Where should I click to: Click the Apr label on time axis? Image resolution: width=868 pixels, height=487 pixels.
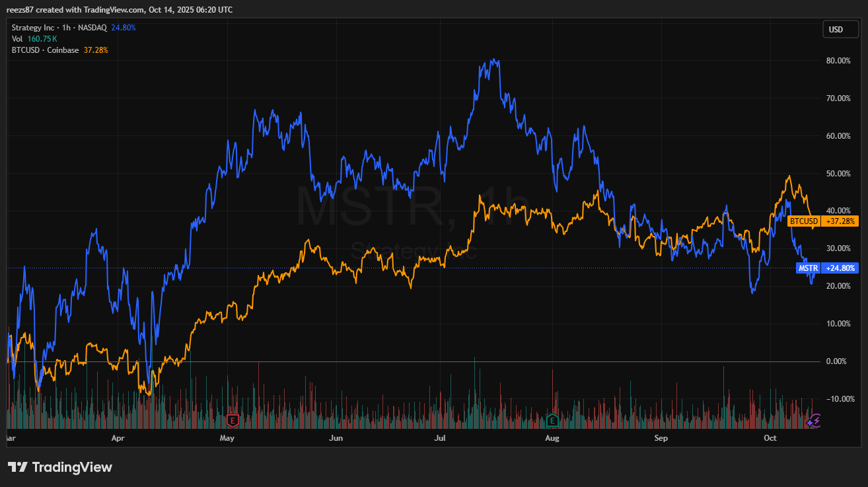click(118, 438)
